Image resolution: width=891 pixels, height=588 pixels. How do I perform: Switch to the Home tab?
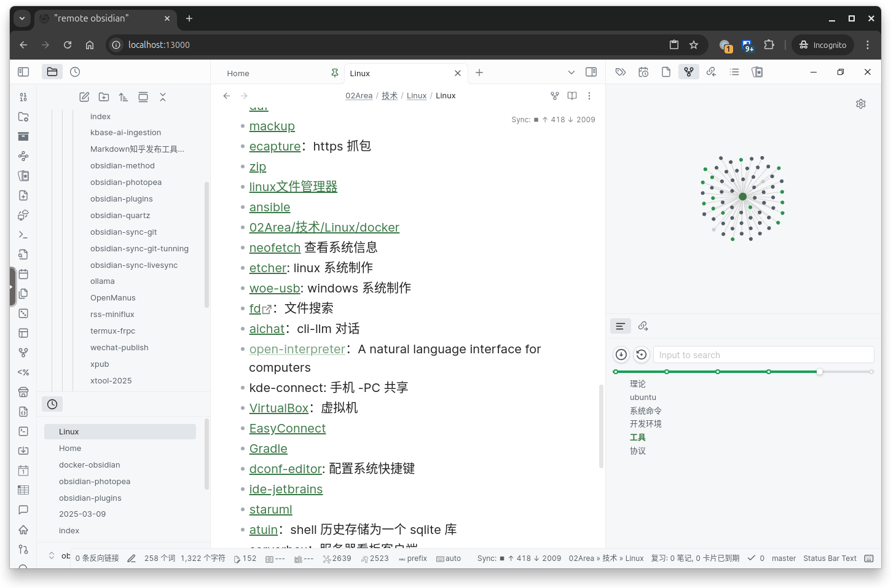click(x=238, y=73)
